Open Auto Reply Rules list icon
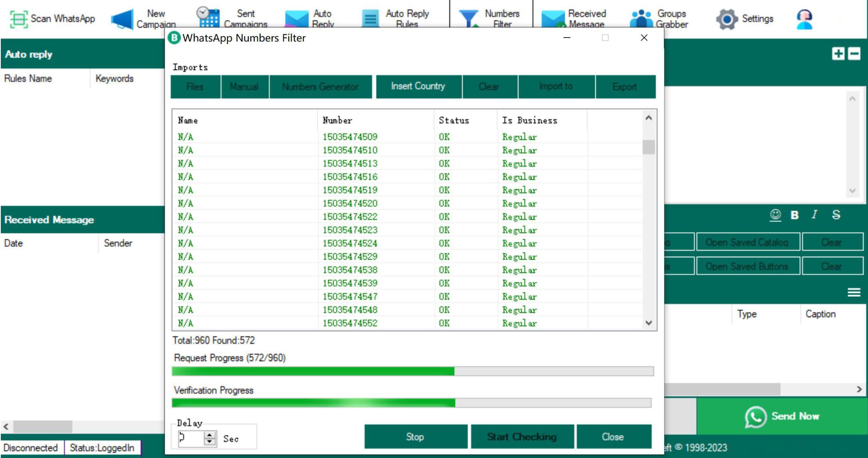 coord(370,18)
